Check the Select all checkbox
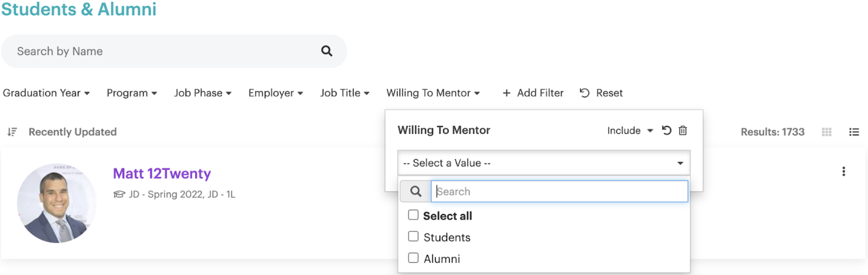 click(413, 215)
